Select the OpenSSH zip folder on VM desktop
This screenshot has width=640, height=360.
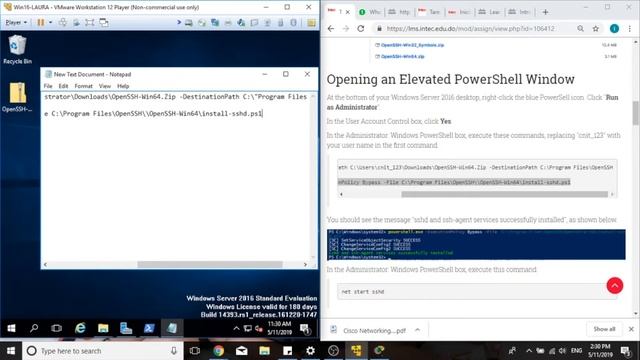[x=17, y=97]
